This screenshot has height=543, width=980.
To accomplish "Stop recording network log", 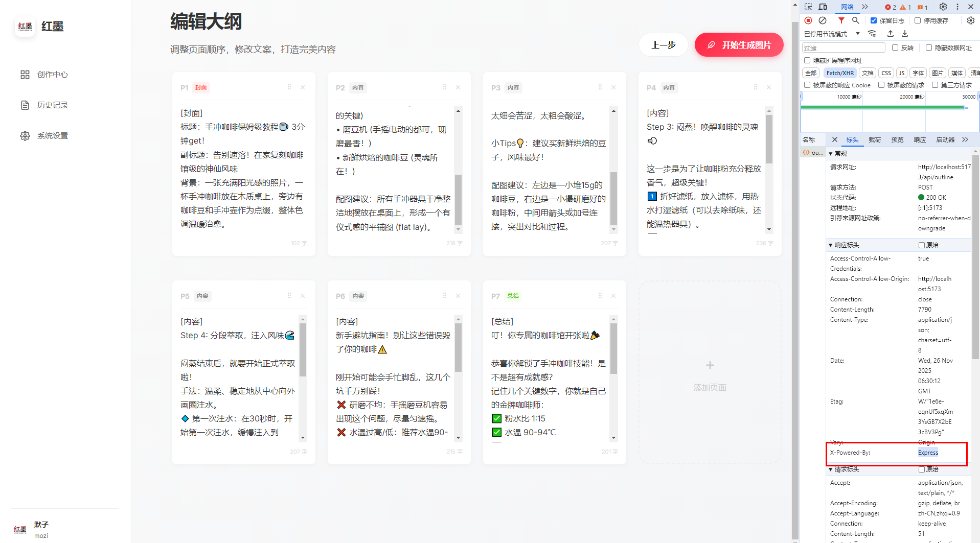I will 808,20.
